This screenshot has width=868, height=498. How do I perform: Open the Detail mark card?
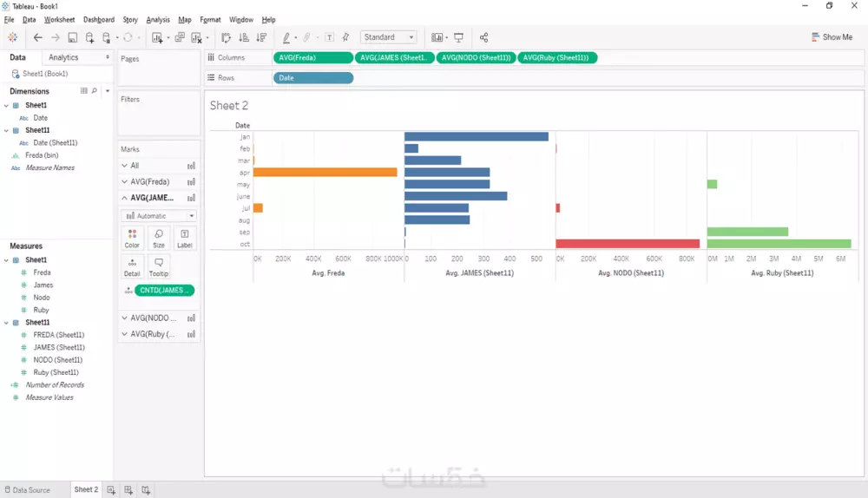pyautogui.click(x=132, y=266)
